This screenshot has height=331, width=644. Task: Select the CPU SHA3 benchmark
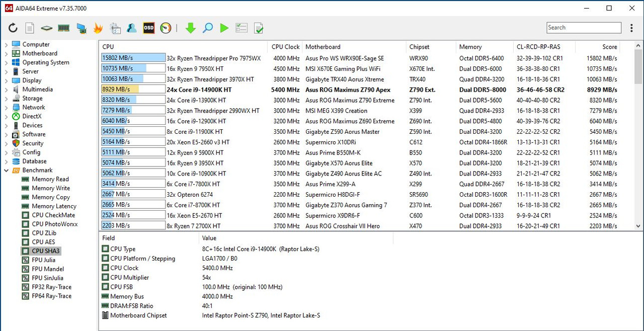[46, 251]
